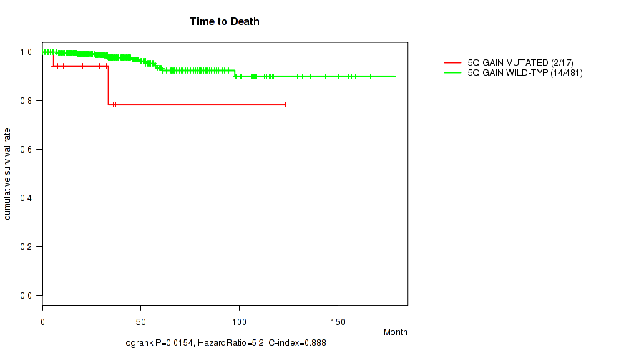Click the last censor mark on red curve
This screenshot has width=644, height=358.
pyautogui.click(x=286, y=105)
